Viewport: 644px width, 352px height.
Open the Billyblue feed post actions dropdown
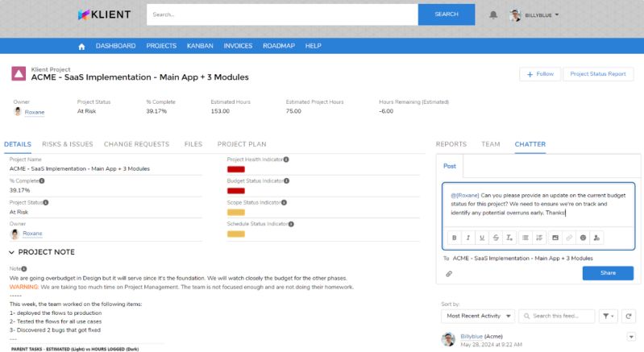tap(631, 337)
